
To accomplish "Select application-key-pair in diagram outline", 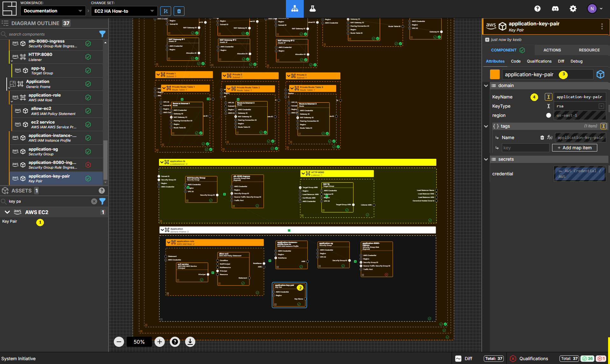I will 56,178.
